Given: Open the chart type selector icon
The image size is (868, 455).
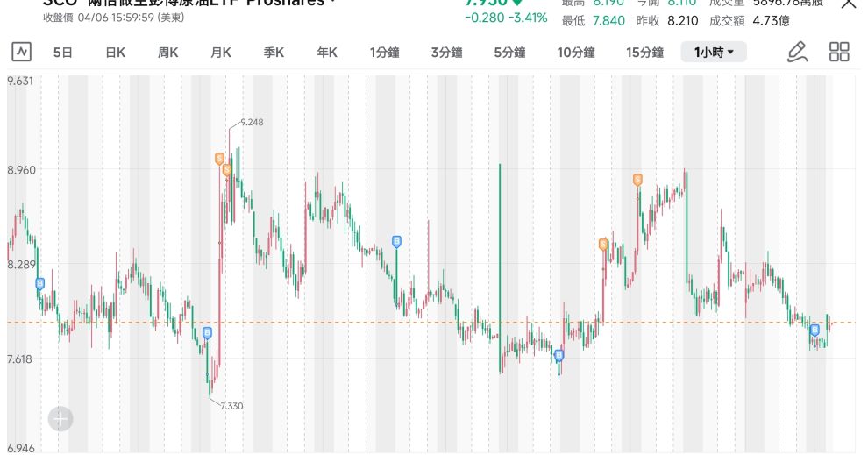Looking at the screenshot, I should pos(21,53).
